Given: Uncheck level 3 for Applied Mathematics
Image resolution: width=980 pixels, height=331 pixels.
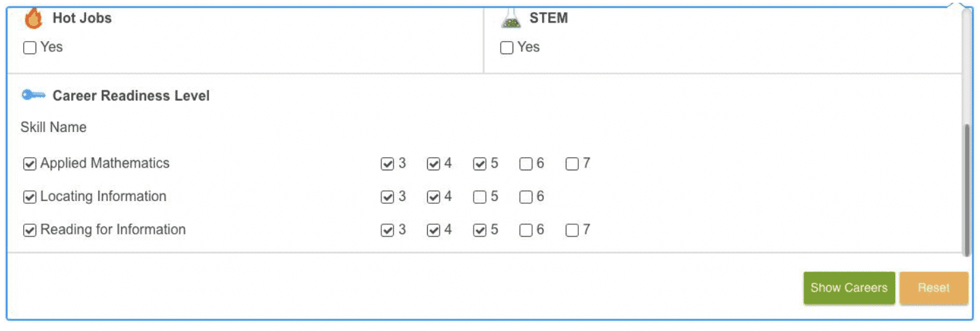Looking at the screenshot, I should 387,164.
